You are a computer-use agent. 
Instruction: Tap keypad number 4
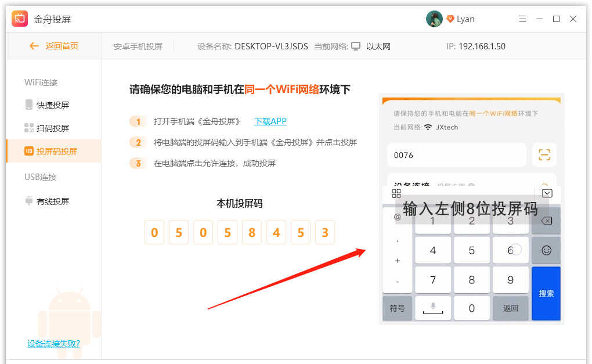[433, 250]
